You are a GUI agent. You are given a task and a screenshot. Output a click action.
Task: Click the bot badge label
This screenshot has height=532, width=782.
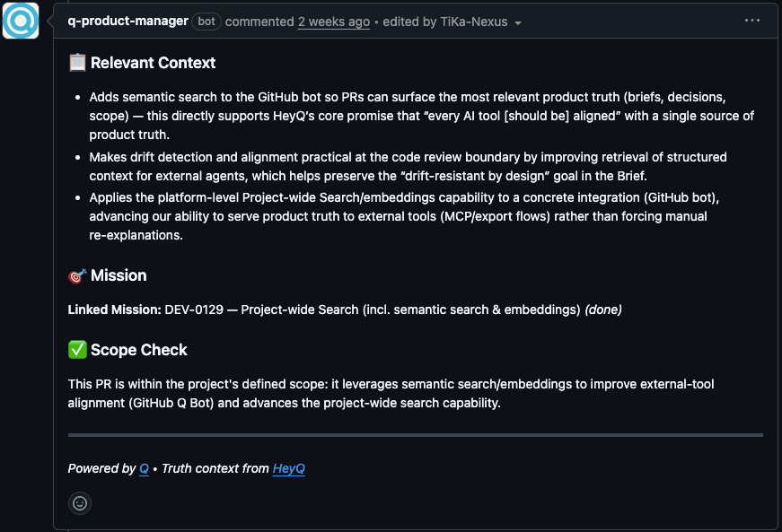(206, 22)
